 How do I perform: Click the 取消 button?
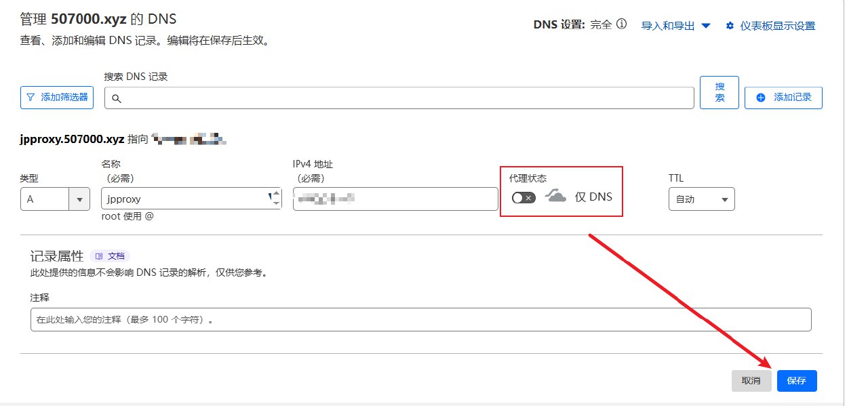[x=751, y=381]
